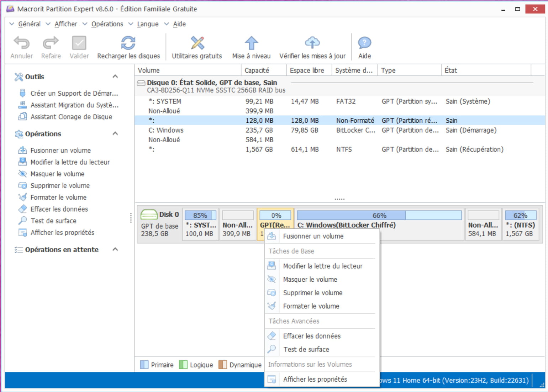The height and width of the screenshot is (392, 548).
Task: Choose Effacer les données in context menu
Action: pyautogui.click(x=322, y=336)
